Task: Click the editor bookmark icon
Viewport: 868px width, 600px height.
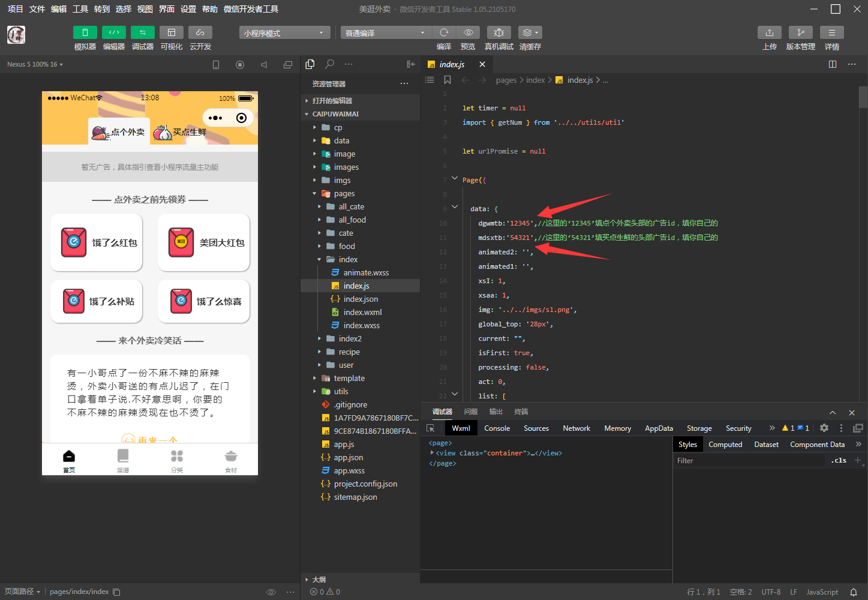Action: pyautogui.click(x=447, y=80)
